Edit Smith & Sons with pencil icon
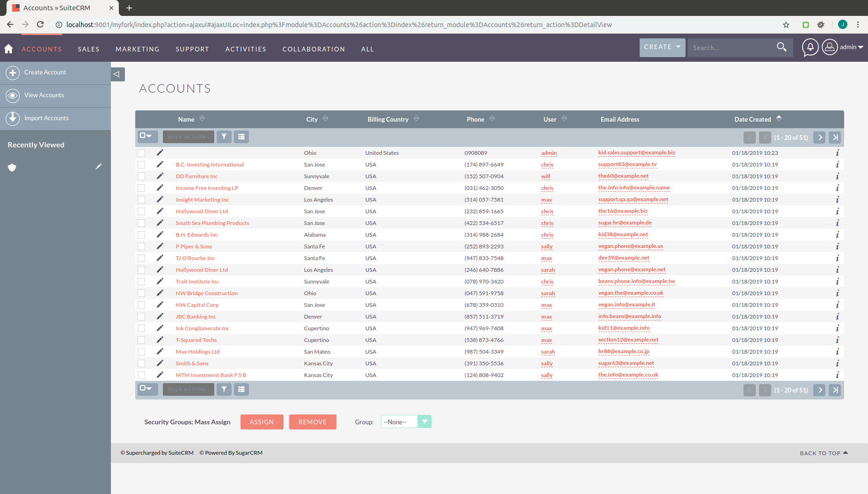This screenshot has height=494, width=868. 160,363
